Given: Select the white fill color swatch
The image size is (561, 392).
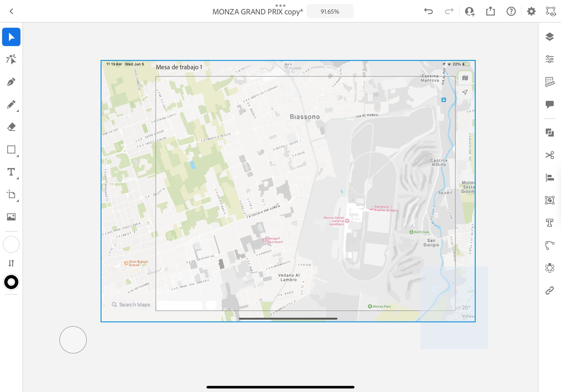Looking at the screenshot, I should tap(11, 244).
